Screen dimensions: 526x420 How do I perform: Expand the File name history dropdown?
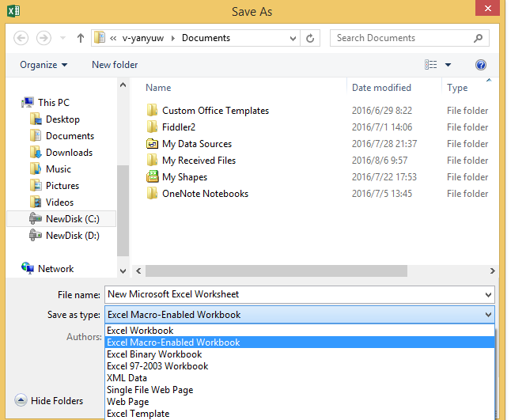point(487,294)
